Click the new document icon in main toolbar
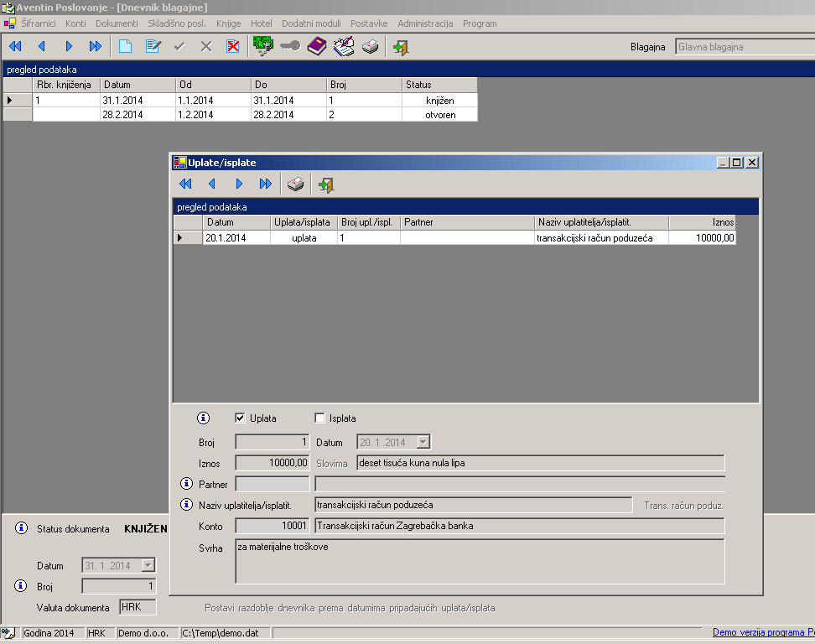The image size is (815, 644). (126, 47)
